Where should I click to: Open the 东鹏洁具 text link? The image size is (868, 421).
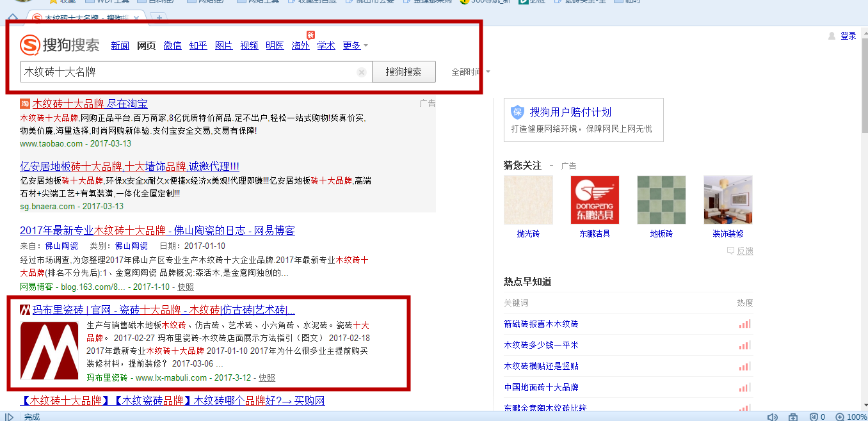coord(595,234)
